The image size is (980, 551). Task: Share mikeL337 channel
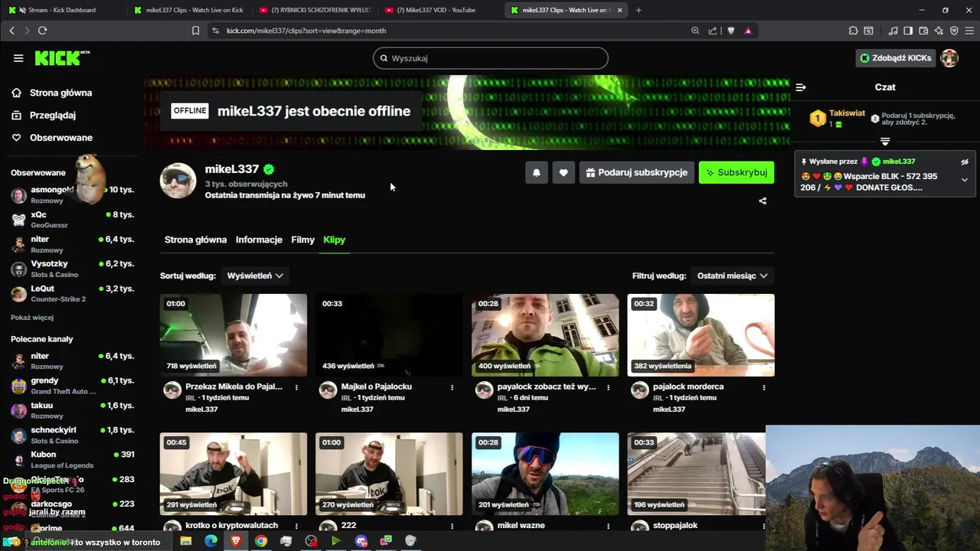point(763,201)
